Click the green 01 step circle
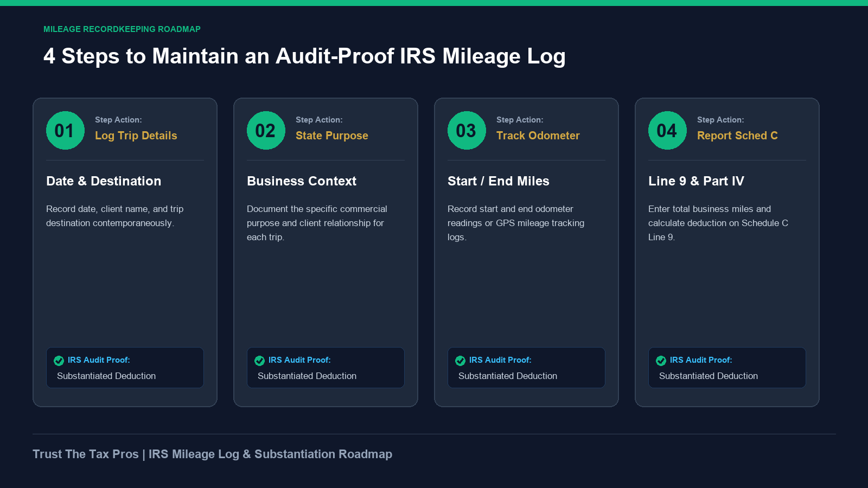 pyautogui.click(x=65, y=130)
